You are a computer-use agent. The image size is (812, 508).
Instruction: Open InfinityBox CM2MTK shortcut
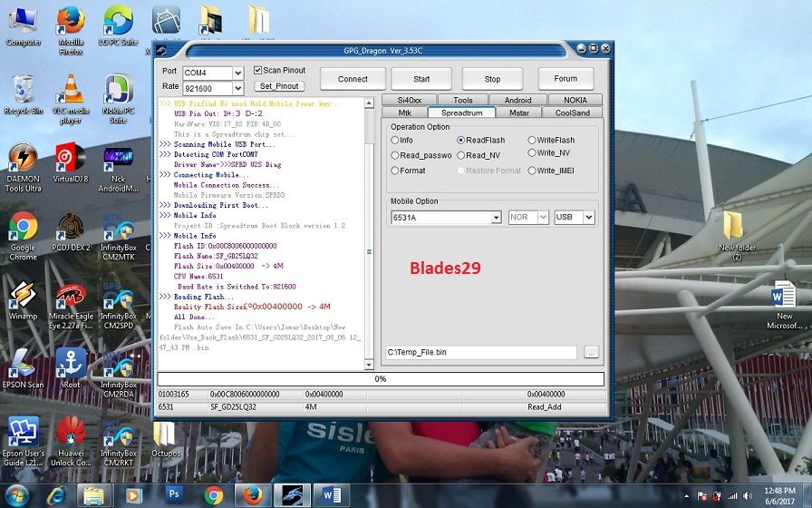click(119, 229)
